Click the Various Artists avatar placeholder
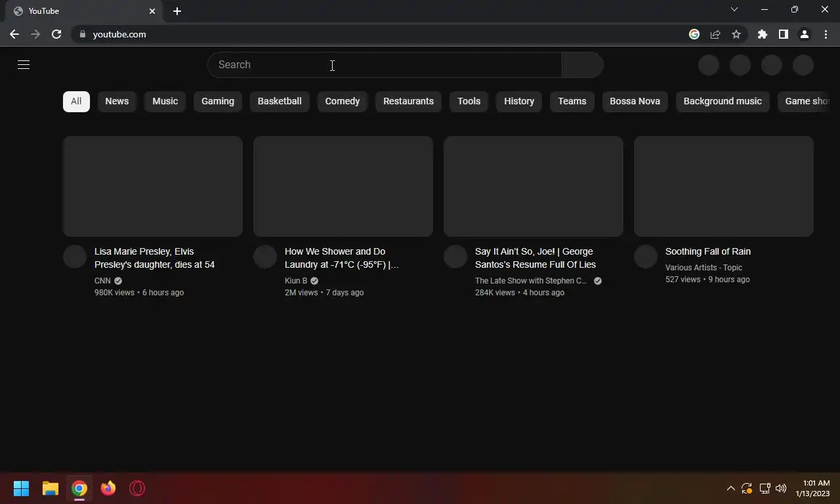This screenshot has height=504, width=840. 646,257
